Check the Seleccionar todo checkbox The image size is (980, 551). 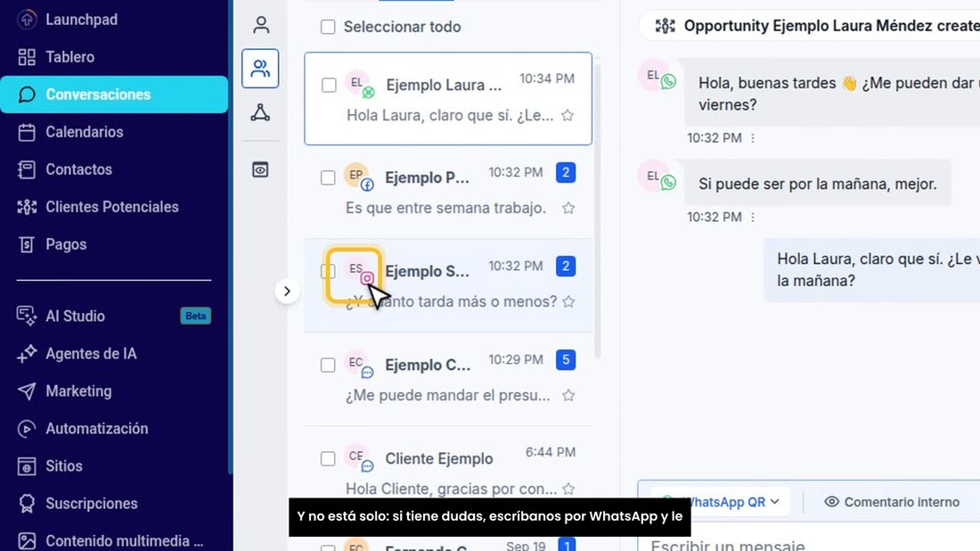tap(328, 27)
